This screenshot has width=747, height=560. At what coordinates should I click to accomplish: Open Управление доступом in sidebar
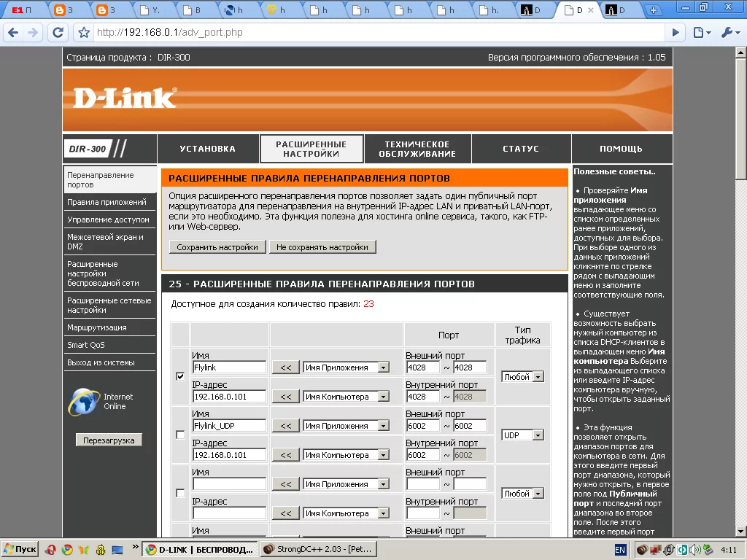point(108,219)
